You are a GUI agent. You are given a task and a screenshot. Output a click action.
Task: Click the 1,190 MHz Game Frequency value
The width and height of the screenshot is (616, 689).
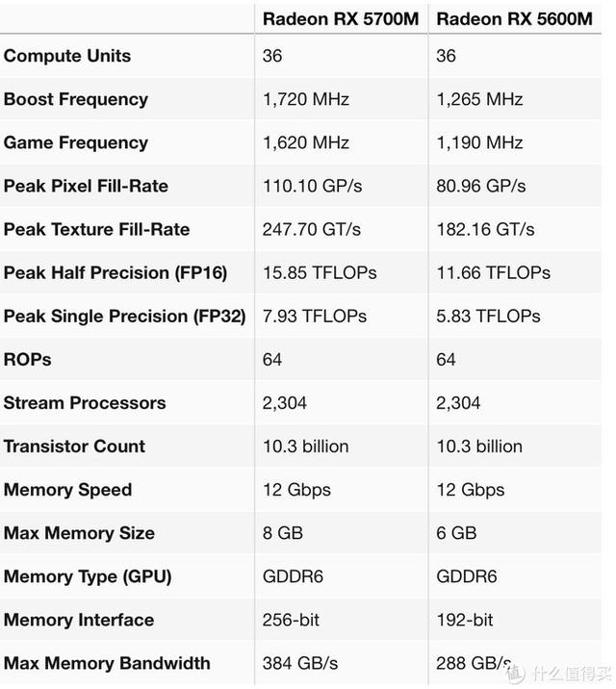(x=479, y=142)
